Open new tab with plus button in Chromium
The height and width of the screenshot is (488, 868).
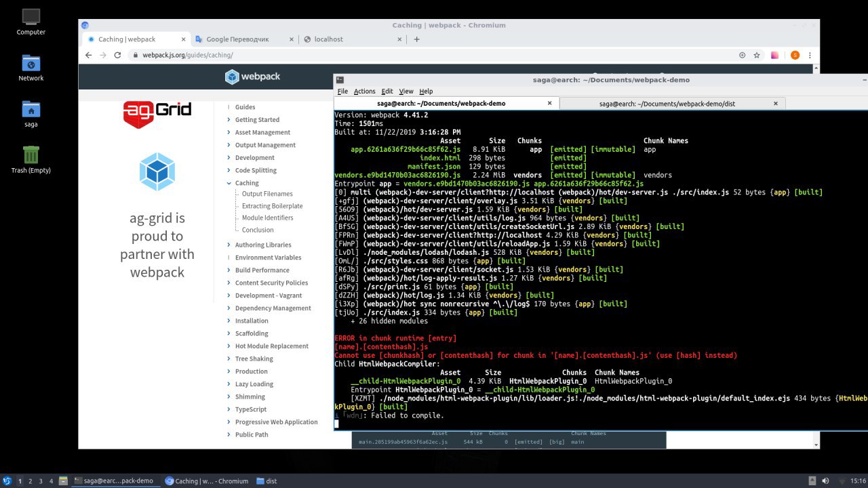(416, 39)
